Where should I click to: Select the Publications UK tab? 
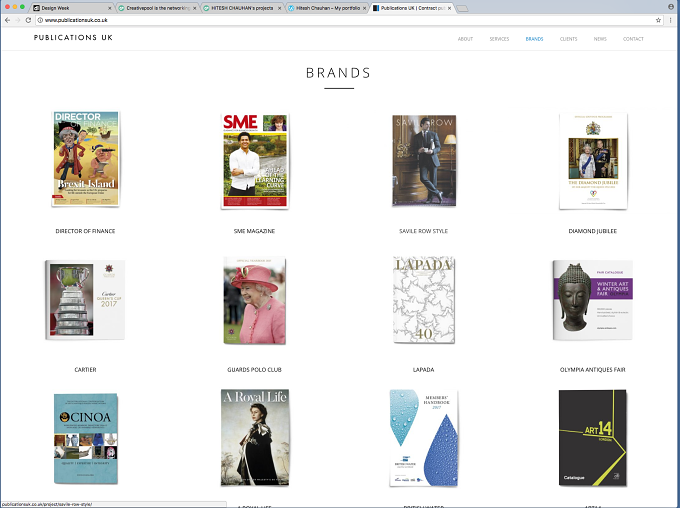pos(412,8)
